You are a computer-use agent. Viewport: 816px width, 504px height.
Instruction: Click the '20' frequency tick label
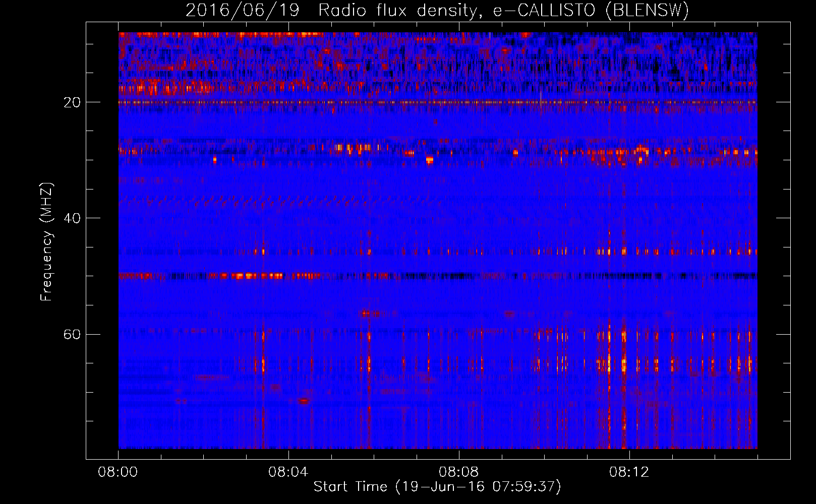[72, 102]
